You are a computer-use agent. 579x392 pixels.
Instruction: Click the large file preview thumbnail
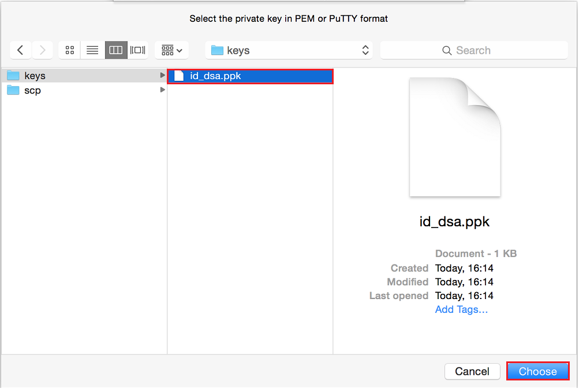click(454, 137)
